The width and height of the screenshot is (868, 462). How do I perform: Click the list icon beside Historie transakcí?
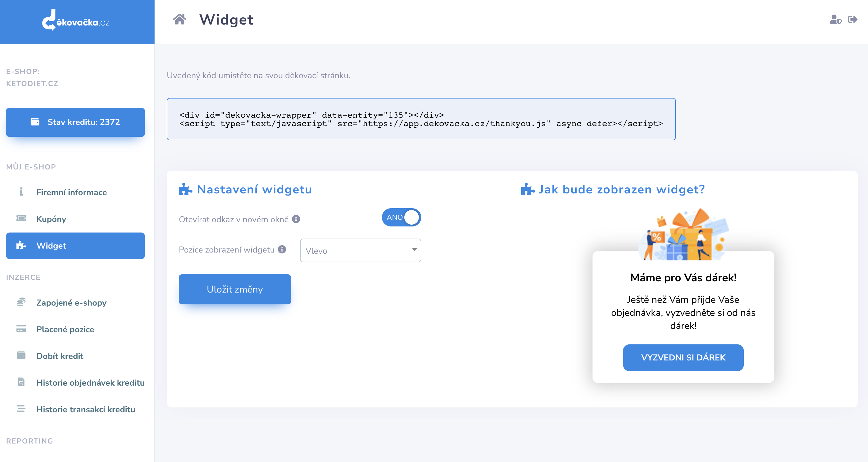click(21, 408)
